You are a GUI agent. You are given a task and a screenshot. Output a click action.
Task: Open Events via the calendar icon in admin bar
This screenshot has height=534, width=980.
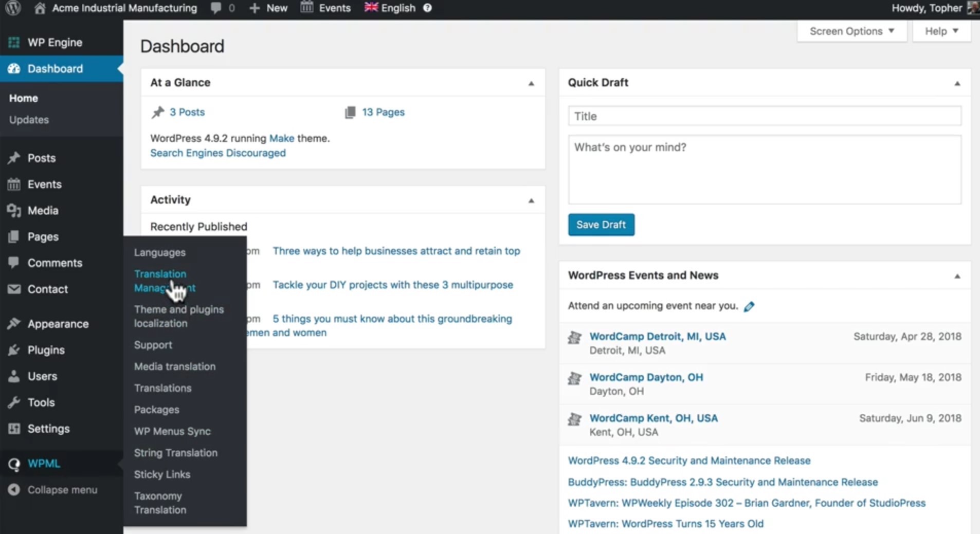(x=307, y=8)
